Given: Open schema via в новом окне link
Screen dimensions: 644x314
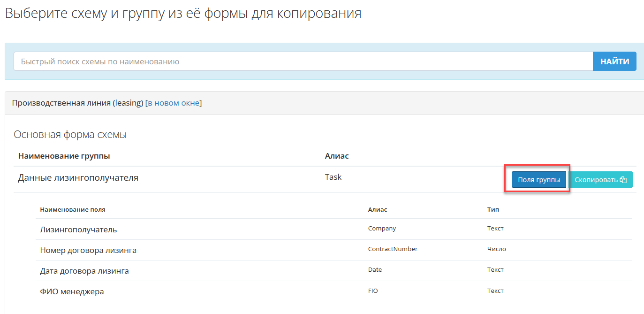Looking at the screenshot, I should (174, 103).
